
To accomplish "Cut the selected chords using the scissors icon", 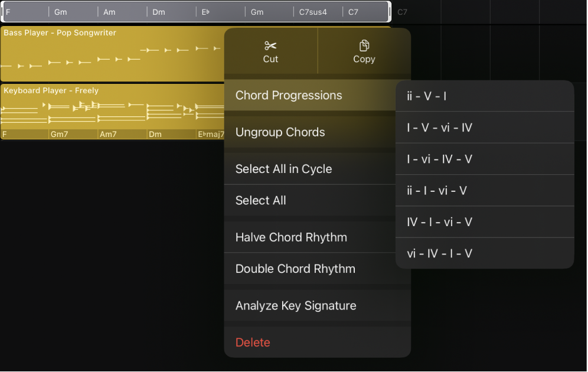I will tap(270, 50).
